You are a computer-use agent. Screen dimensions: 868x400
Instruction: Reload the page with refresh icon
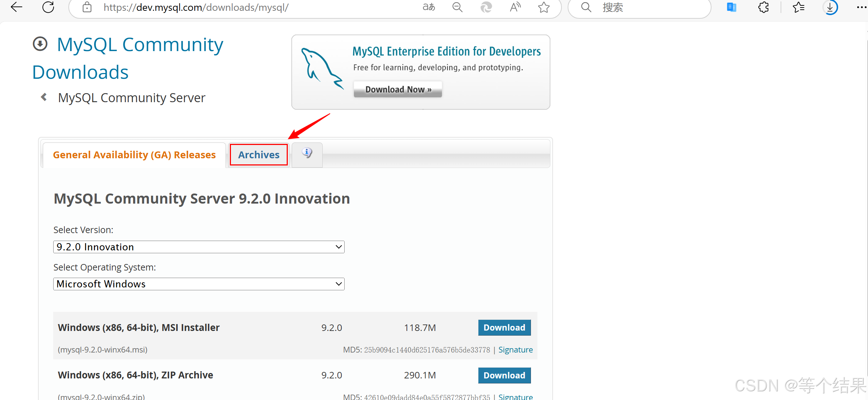48,7
